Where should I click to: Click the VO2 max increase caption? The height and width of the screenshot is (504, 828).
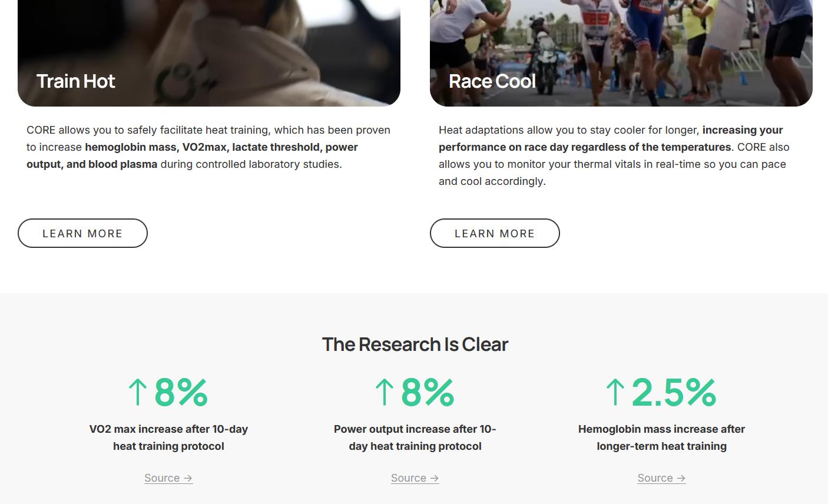pos(168,437)
